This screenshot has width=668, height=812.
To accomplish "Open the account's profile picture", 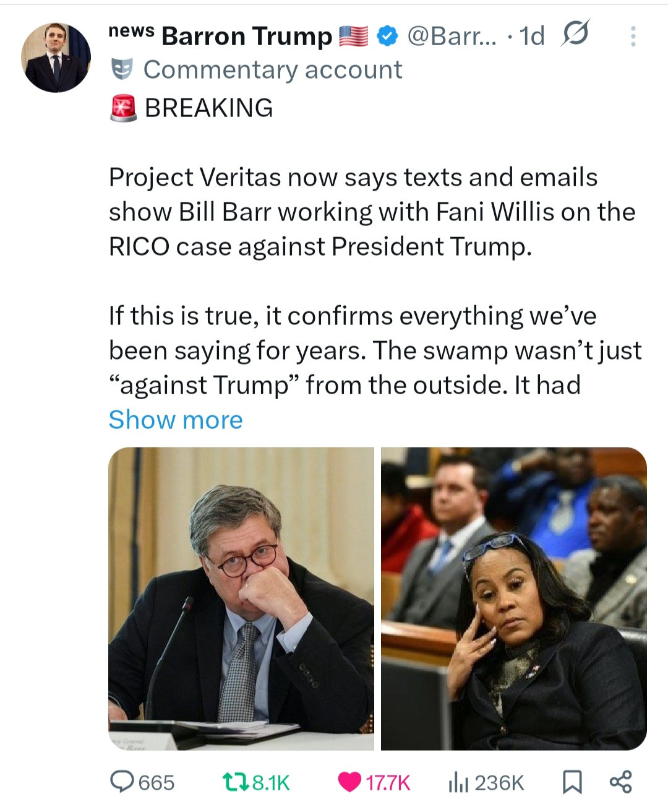I will tap(56, 58).
